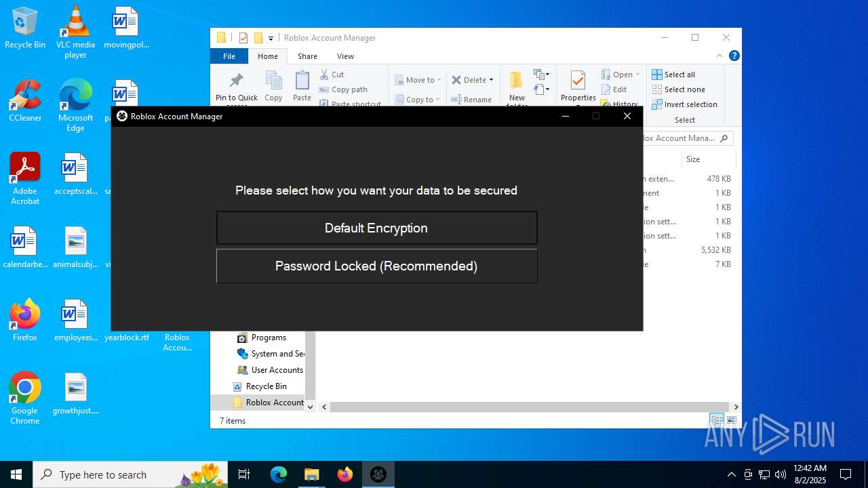Open Adobe Acrobat desktop icon

click(25, 179)
